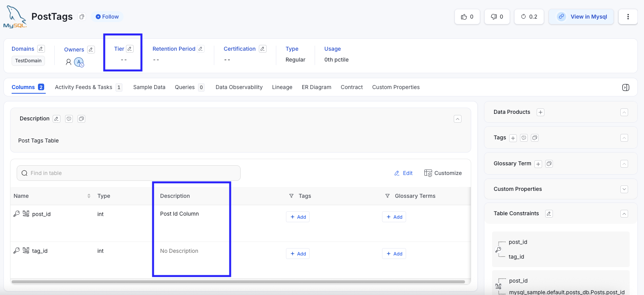This screenshot has height=295, width=644.
Task: Add a Glossary Term
Action: [x=538, y=164]
